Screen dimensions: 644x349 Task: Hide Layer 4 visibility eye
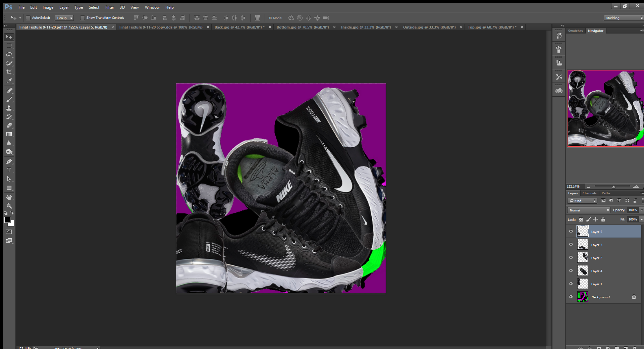pos(571,271)
